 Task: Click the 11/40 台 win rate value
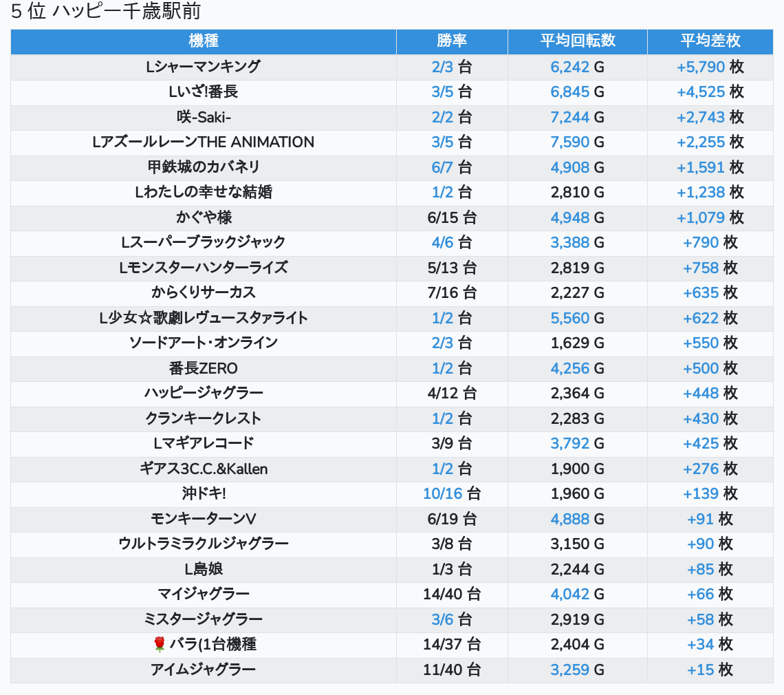tap(452, 670)
